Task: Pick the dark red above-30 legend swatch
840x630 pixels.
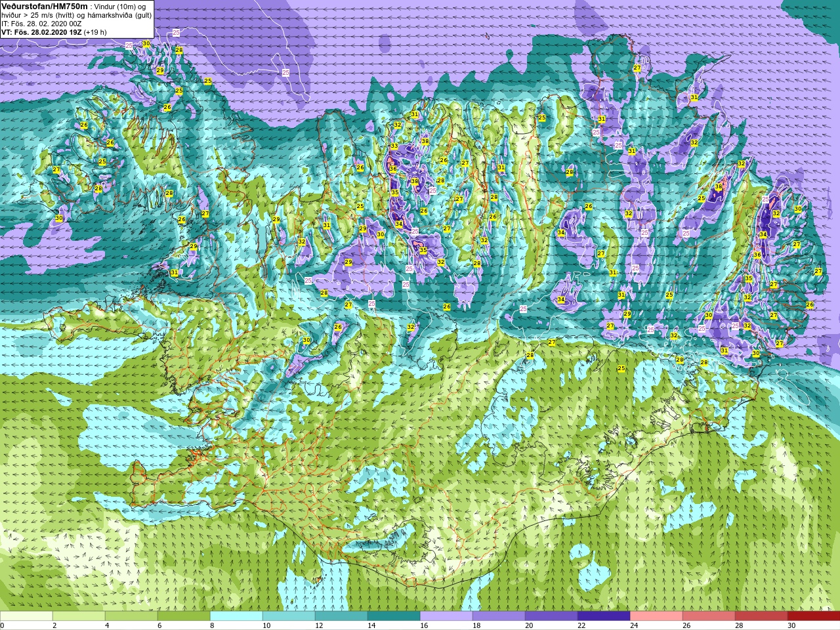Action: (x=814, y=616)
